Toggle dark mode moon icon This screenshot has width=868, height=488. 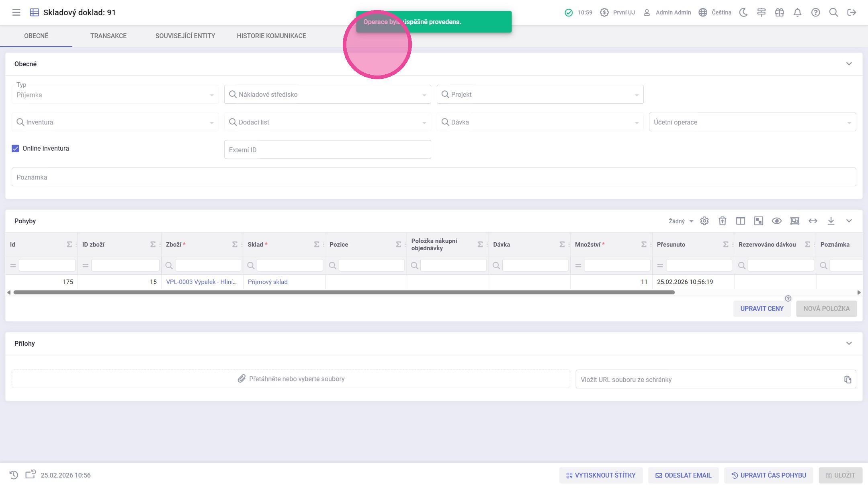pyautogui.click(x=743, y=12)
